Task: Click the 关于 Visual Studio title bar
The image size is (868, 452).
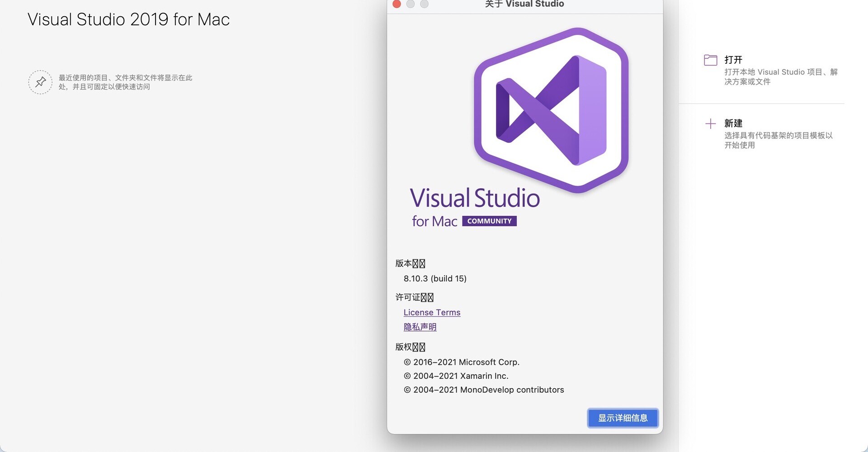Action: pos(524,5)
